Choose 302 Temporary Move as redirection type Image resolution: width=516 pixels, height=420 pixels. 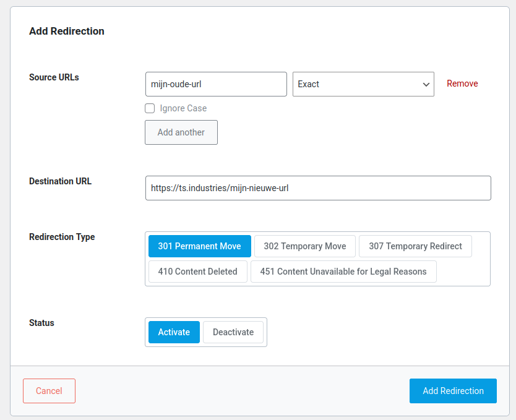pos(304,246)
